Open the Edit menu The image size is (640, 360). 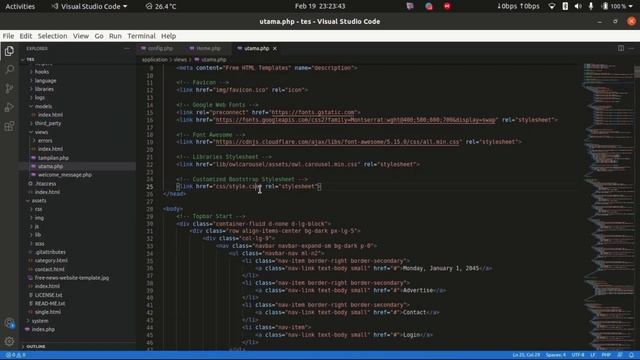[x=26, y=36]
